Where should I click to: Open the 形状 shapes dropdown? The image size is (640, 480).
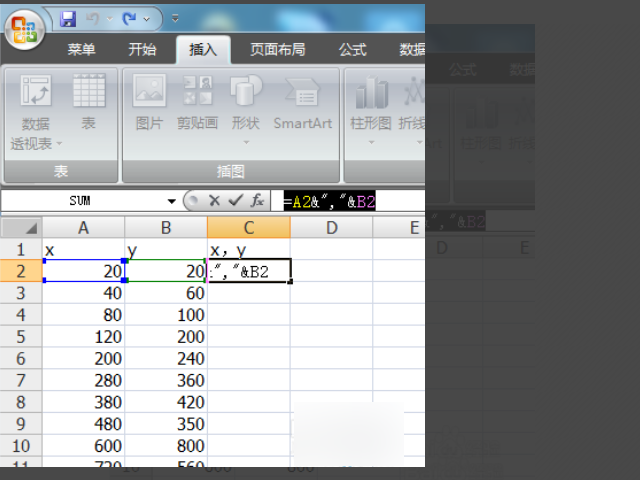click(x=246, y=110)
